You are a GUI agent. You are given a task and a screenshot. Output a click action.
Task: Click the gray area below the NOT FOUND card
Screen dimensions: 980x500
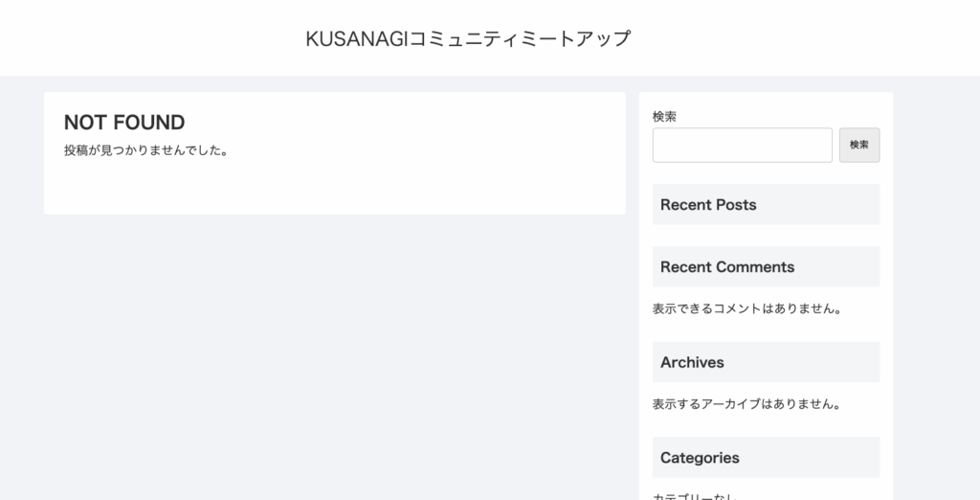point(335,354)
